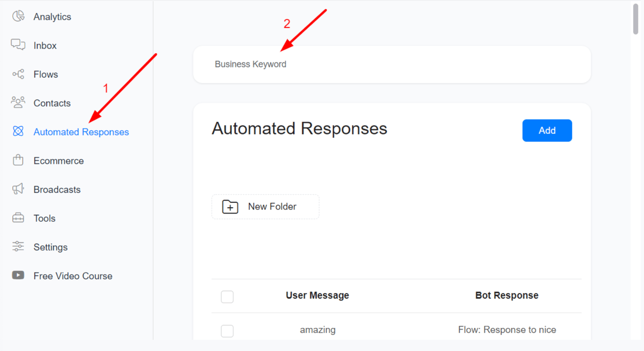644x351 pixels.
Task: Click the Analytics pie chart icon
Action: 18,16
